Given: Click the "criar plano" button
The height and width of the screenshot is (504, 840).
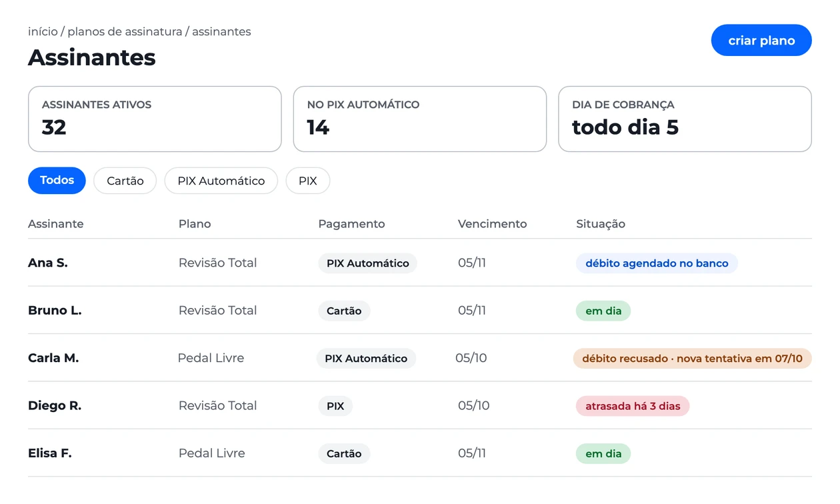Looking at the screenshot, I should pyautogui.click(x=761, y=40).
